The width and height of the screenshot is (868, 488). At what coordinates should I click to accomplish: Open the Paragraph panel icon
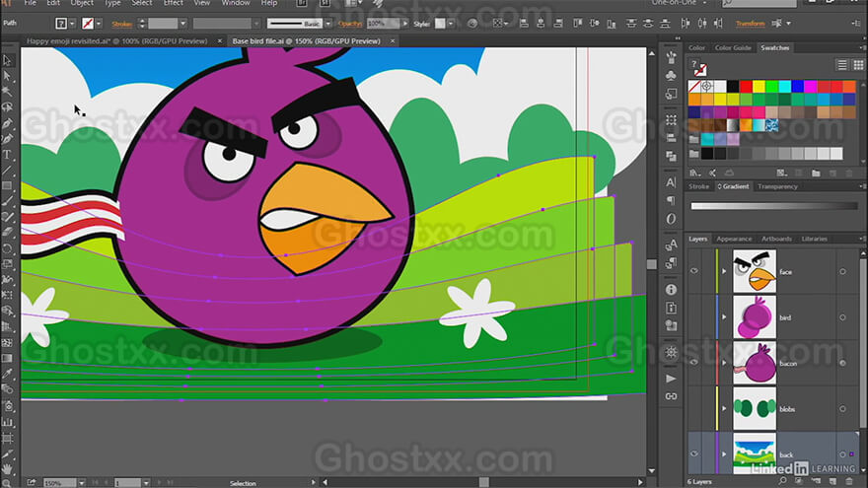click(671, 200)
